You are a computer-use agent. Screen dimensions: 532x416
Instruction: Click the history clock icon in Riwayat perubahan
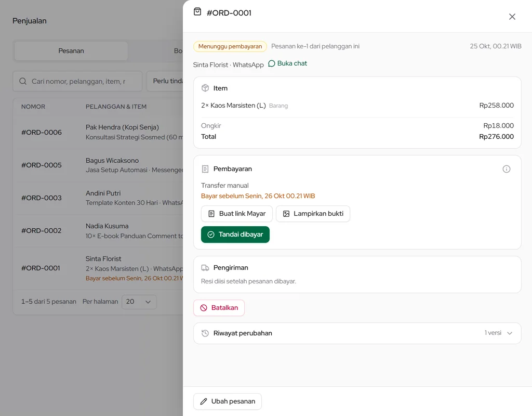pos(205,333)
